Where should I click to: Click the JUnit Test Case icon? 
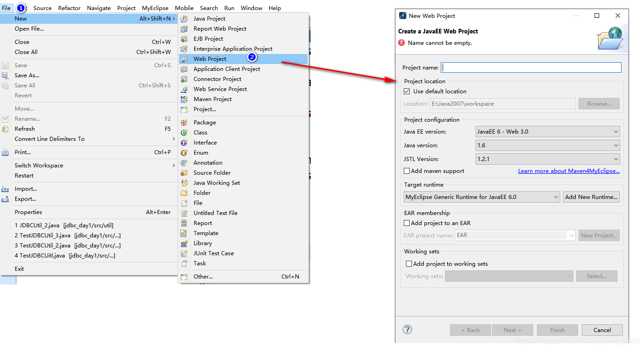tap(184, 253)
